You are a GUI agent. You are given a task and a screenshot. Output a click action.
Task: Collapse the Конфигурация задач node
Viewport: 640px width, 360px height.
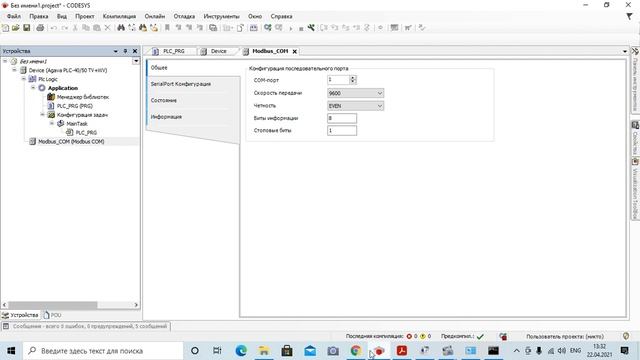(42, 115)
